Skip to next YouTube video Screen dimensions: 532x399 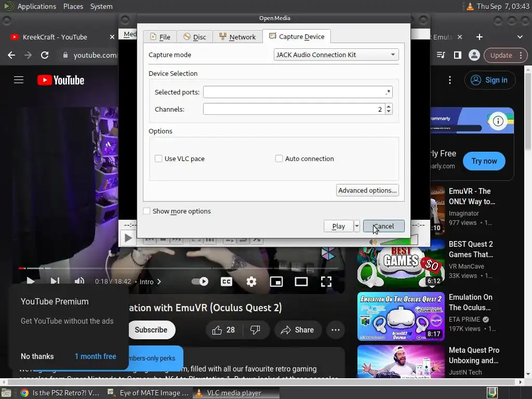(x=55, y=281)
